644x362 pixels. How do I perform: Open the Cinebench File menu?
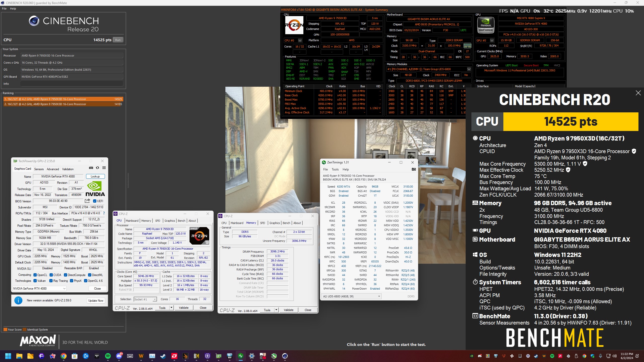pyautogui.click(x=4, y=9)
